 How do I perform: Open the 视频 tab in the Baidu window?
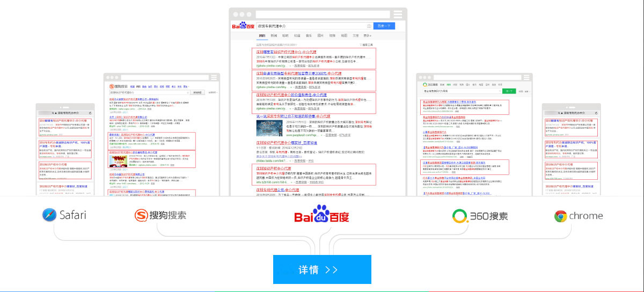pyautogui.click(x=332, y=35)
